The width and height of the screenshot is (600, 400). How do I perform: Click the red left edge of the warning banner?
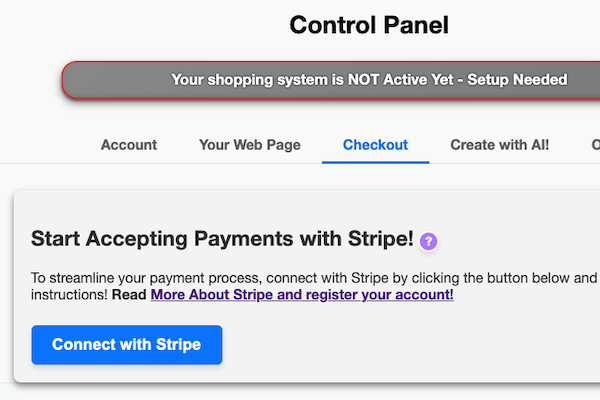click(64, 80)
